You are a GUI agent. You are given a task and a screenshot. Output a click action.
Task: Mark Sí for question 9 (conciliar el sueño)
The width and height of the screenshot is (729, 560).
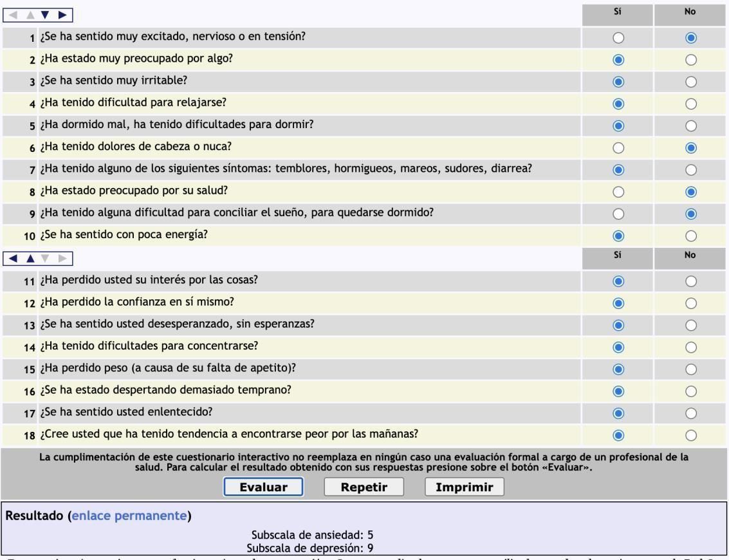(618, 214)
